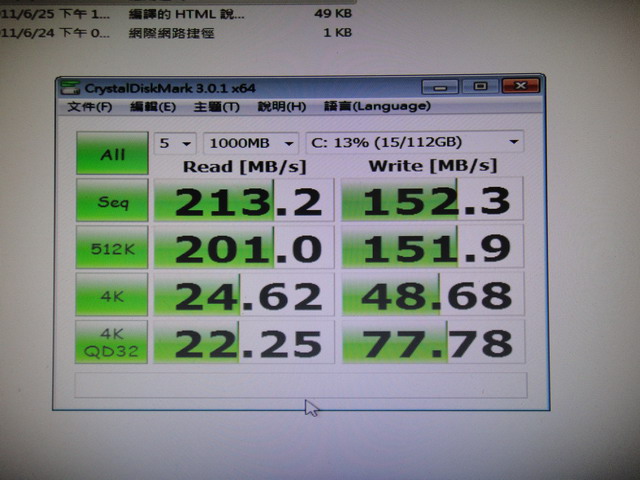This screenshot has width=640, height=480.
Task: Select the 編譯的 HTML 說... file row behind
Action: click(x=176, y=14)
